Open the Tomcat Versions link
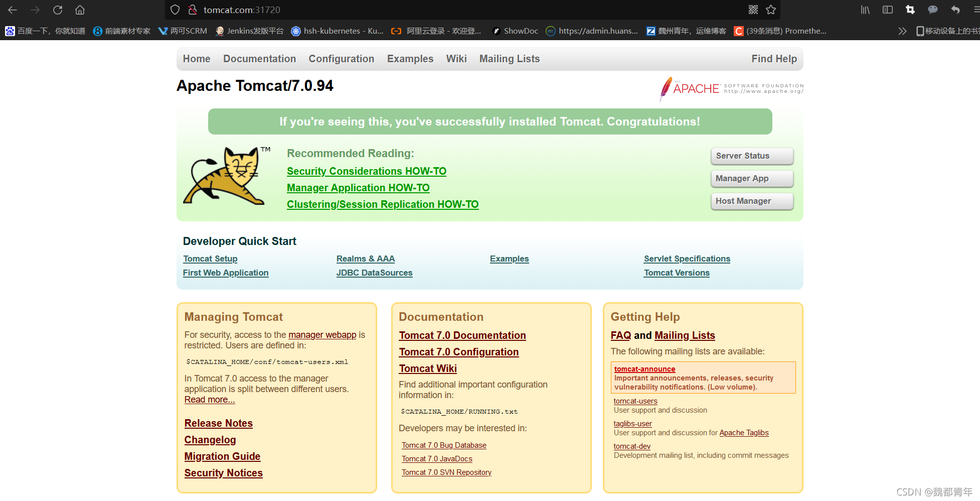The width and height of the screenshot is (980, 501). coord(677,273)
